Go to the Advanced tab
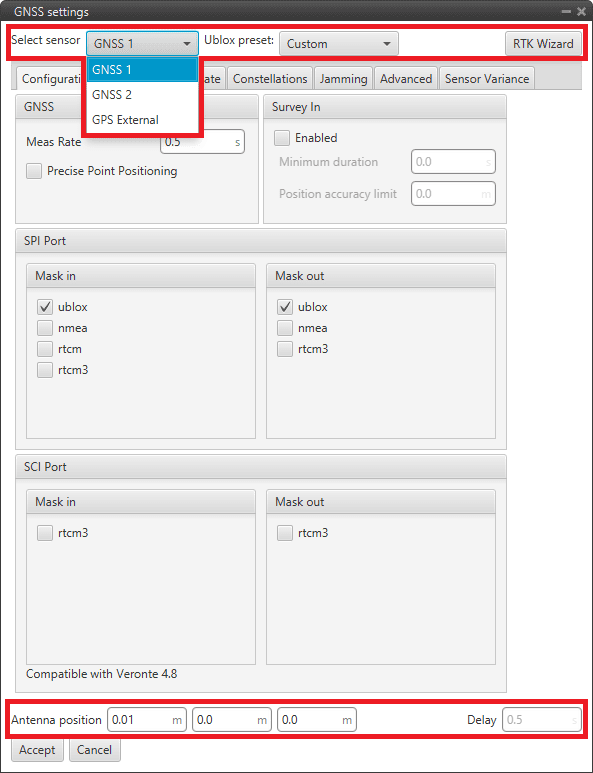Image resolution: width=593 pixels, height=773 pixels. [406, 79]
